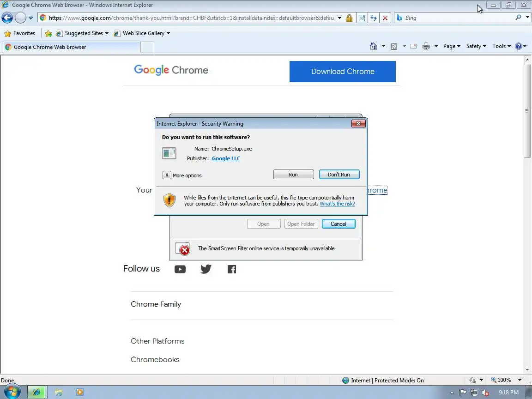The image size is (532, 399).
Task: Open the Print dropdown arrow
Action: click(436, 46)
